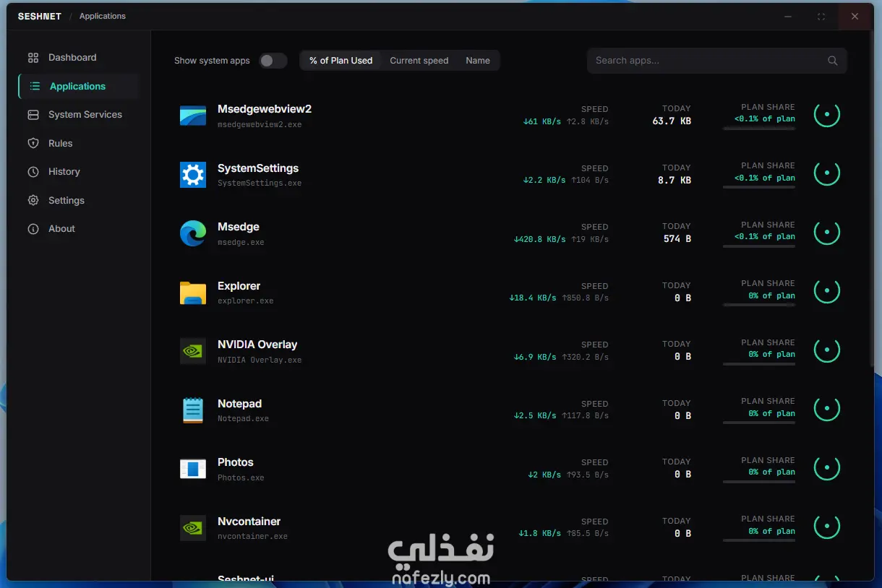The width and height of the screenshot is (882, 588).
Task: Click the History clock icon
Action: point(33,172)
